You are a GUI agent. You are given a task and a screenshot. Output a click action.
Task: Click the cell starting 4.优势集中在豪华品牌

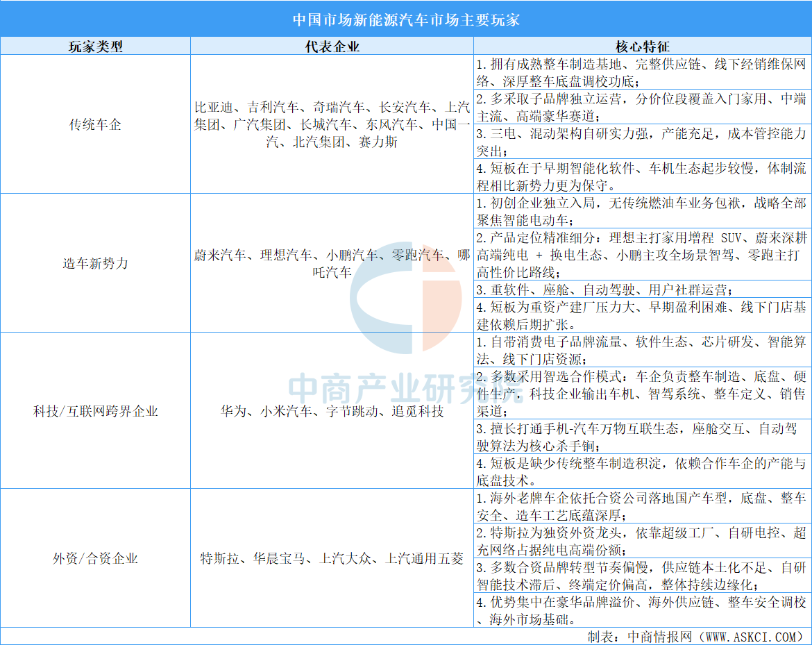642,610
